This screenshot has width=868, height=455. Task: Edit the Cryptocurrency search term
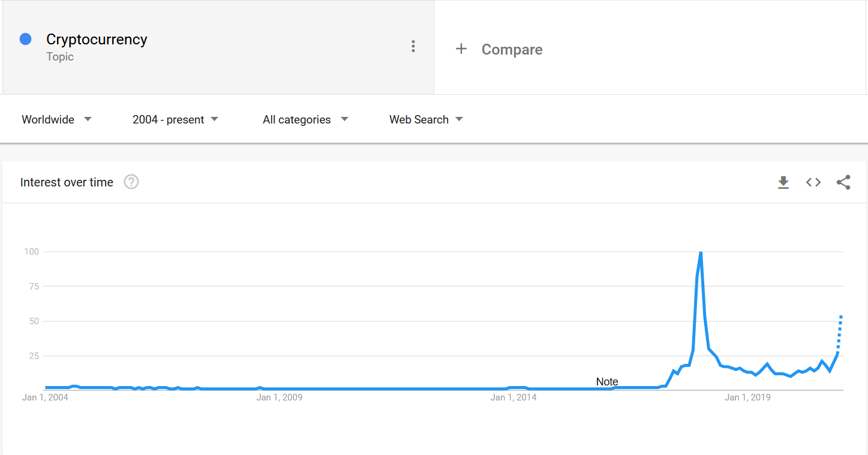[97, 40]
